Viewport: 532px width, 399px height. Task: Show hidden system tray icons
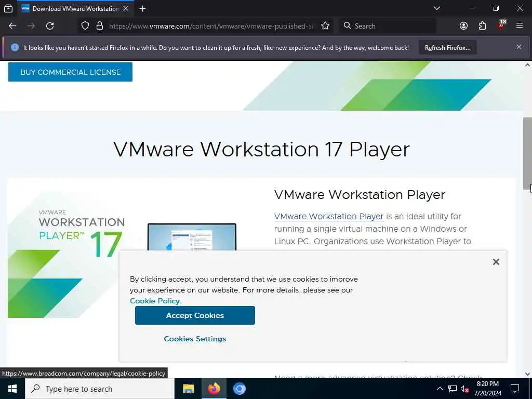tap(440, 389)
